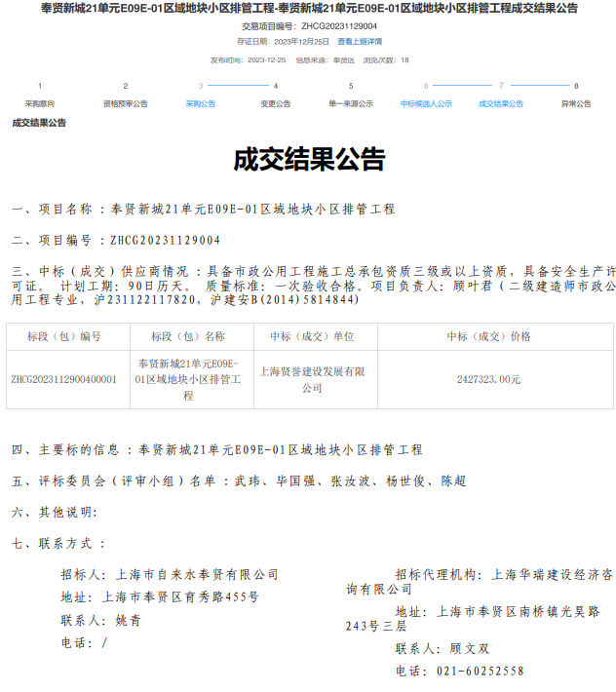Viewport: 616px width, 692px height.
Task: Select the 采购意向 step label
Action: pos(40,103)
